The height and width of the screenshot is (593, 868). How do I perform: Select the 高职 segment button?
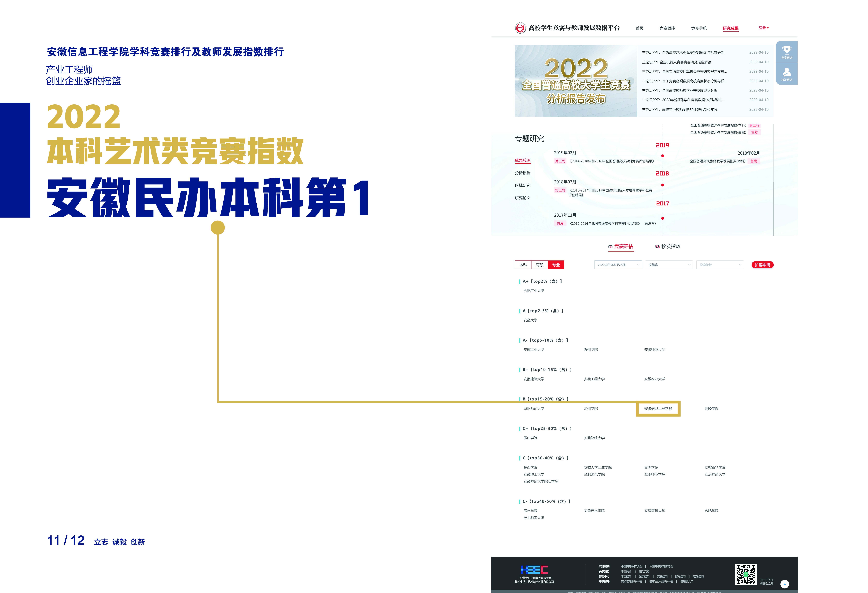pyautogui.click(x=539, y=265)
